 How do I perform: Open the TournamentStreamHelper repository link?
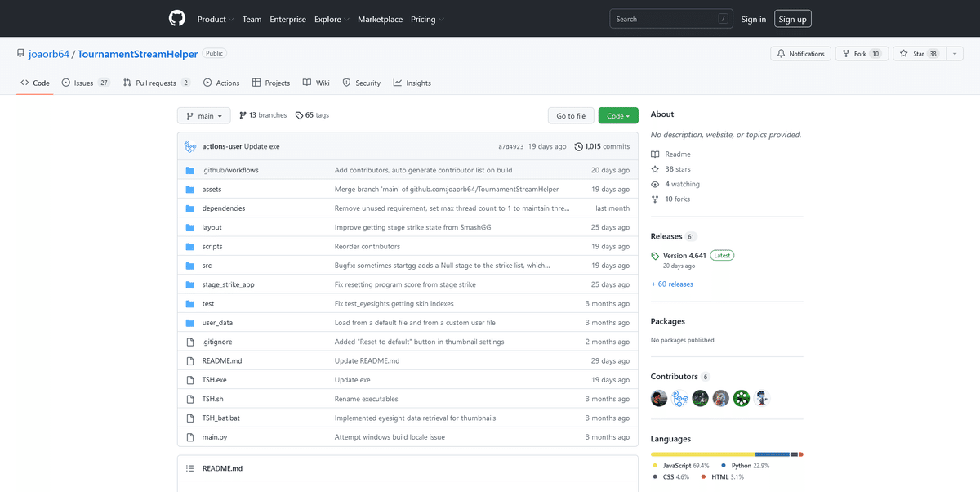pos(137,54)
